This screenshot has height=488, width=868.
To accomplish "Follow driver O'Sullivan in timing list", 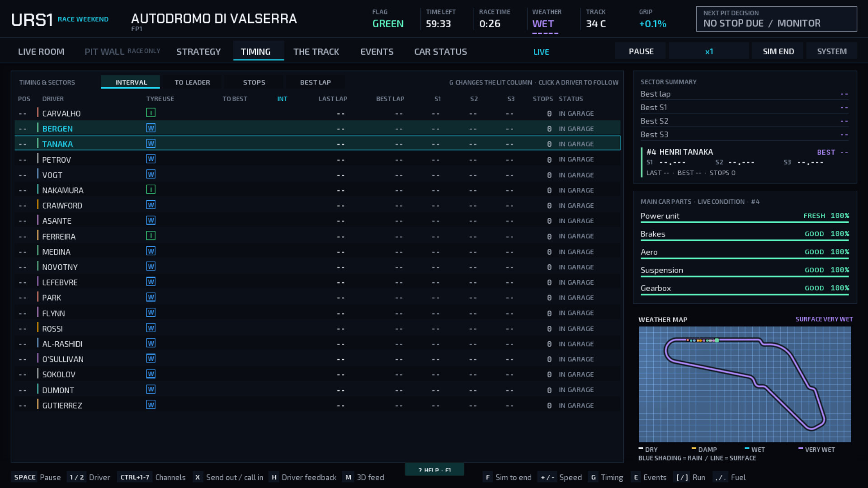I will (x=317, y=359).
